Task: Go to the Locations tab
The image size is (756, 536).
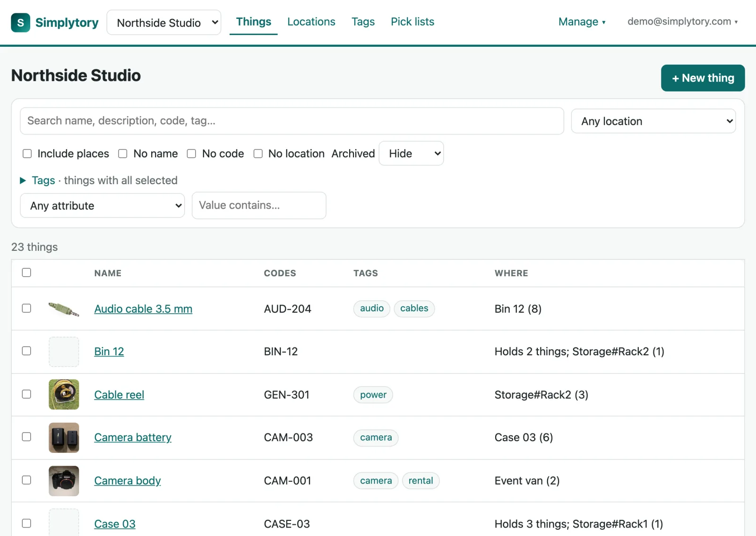Action: [x=311, y=22]
